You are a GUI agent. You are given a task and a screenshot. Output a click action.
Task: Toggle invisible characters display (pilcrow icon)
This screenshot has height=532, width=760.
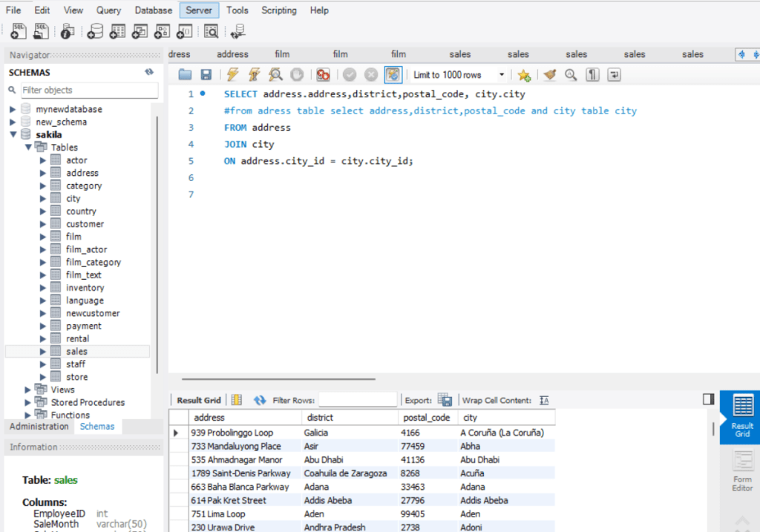[x=592, y=75]
